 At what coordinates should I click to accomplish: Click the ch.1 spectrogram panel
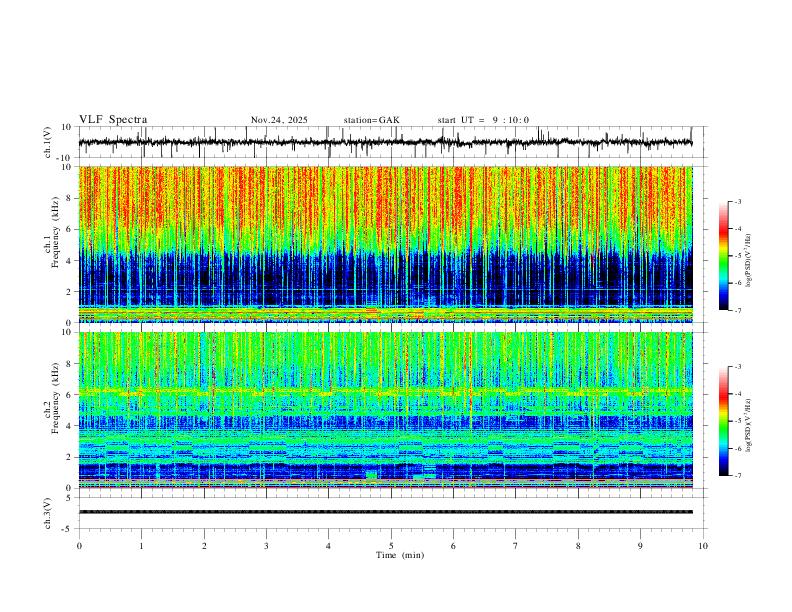[x=385, y=244]
